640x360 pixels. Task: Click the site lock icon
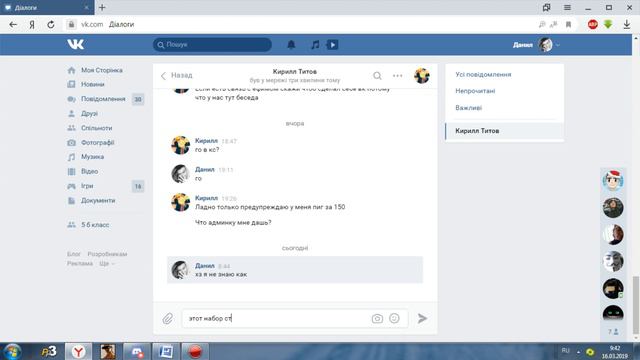[71, 24]
